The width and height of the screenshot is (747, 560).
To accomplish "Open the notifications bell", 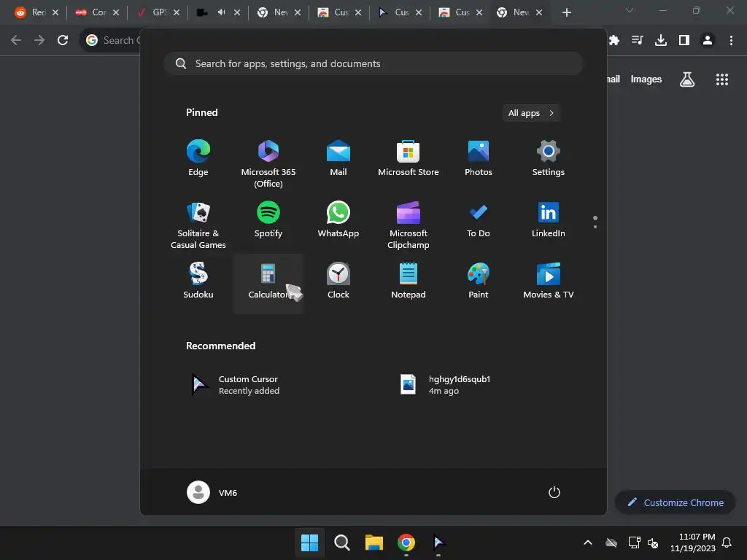I will [727, 542].
